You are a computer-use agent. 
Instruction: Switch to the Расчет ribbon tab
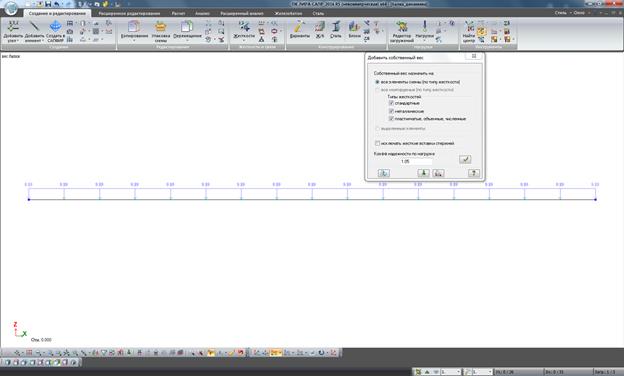pos(178,13)
